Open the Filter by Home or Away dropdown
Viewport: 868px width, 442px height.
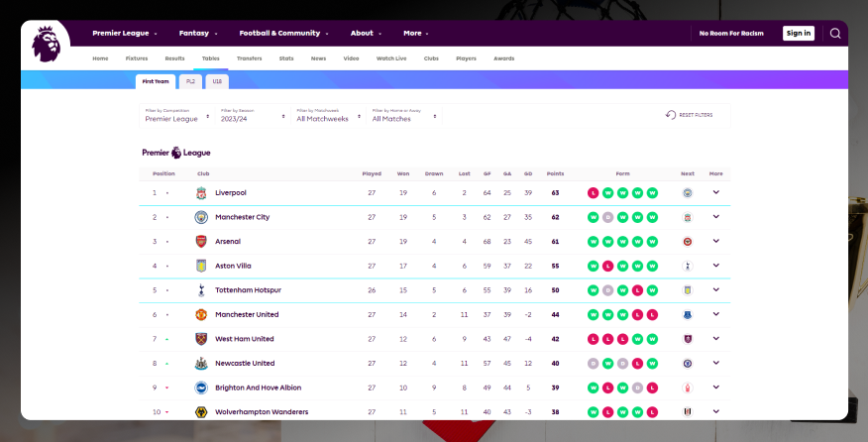click(x=404, y=115)
